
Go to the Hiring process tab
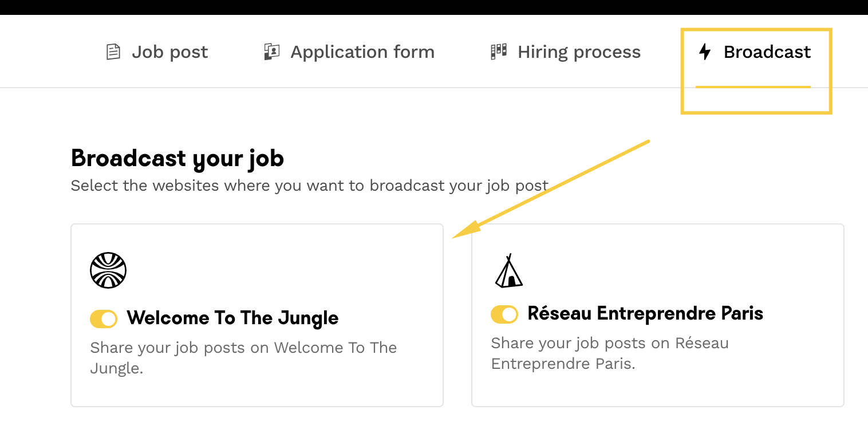click(x=579, y=52)
